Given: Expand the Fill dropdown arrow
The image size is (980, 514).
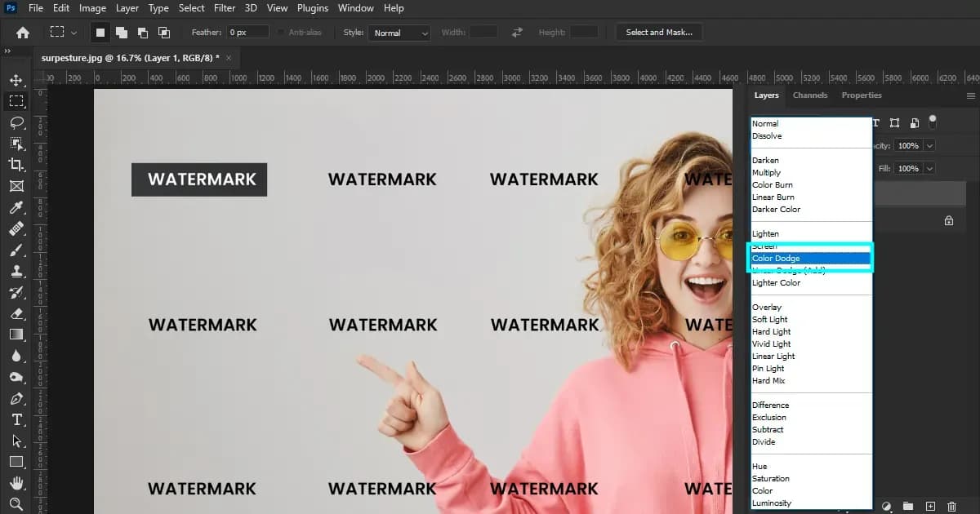Looking at the screenshot, I should [930, 168].
